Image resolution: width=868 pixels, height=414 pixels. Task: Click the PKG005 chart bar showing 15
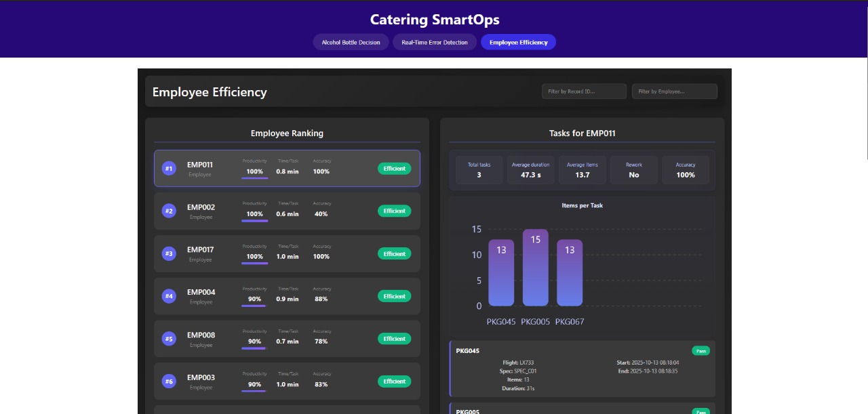pyautogui.click(x=536, y=268)
